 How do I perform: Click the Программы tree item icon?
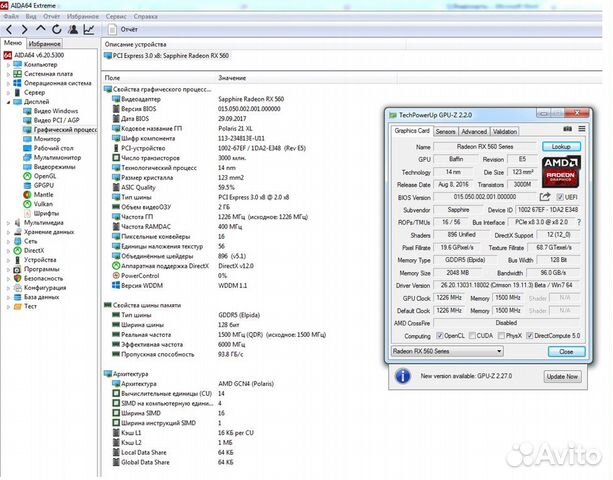tap(18, 269)
